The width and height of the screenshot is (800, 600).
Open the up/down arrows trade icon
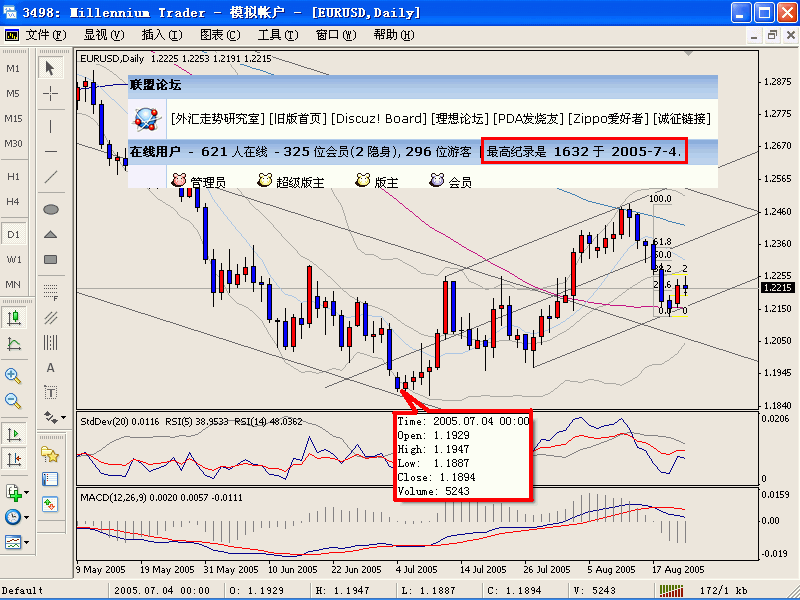(50, 504)
